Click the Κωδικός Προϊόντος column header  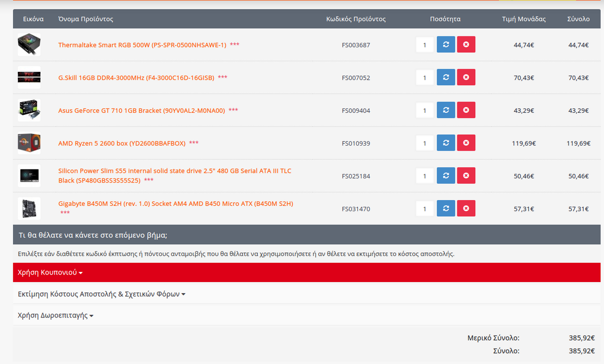[356, 19]
